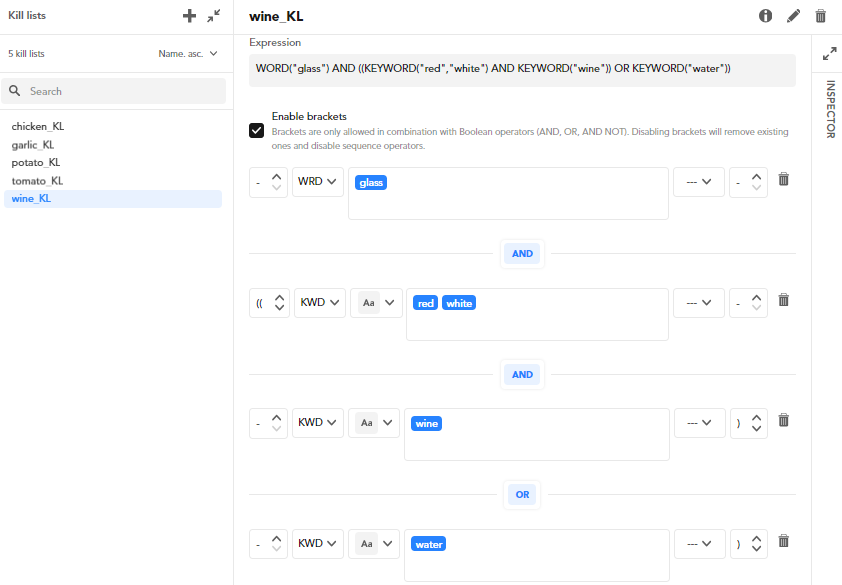Click the pencil edit icon
Image resolution: width=842 pixels, height=585 pixels.
click(x=794, y=16)
